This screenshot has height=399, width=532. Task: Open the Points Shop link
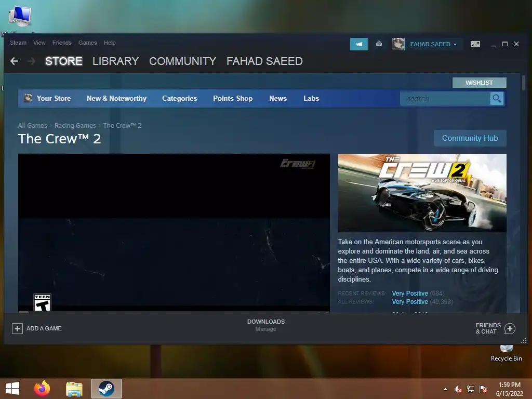pos(233,98)
